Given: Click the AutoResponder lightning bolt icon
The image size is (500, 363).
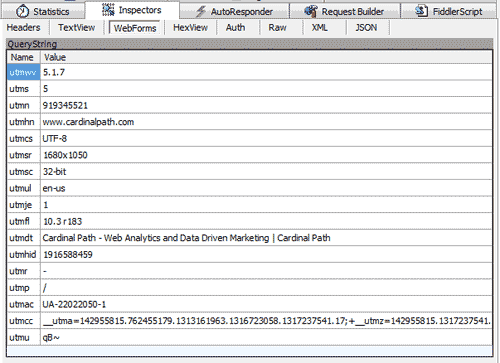Looking at the screenshot, I should [x=201, y=11].
